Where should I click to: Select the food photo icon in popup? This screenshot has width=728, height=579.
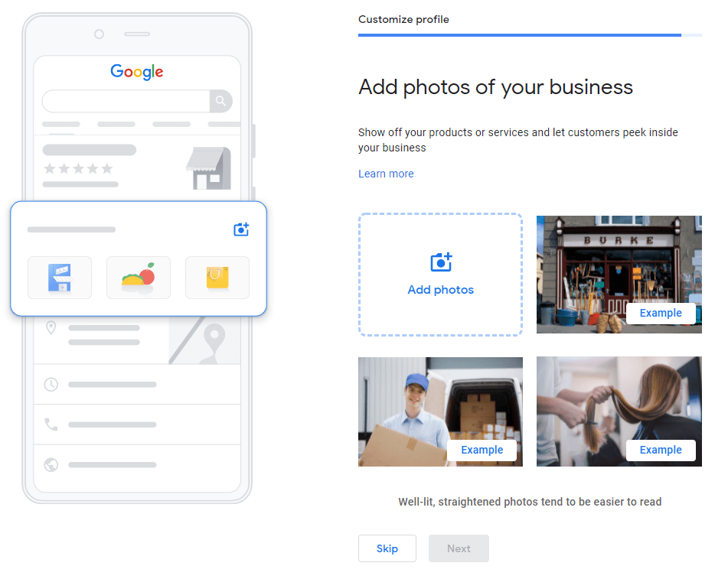(139, 278)
